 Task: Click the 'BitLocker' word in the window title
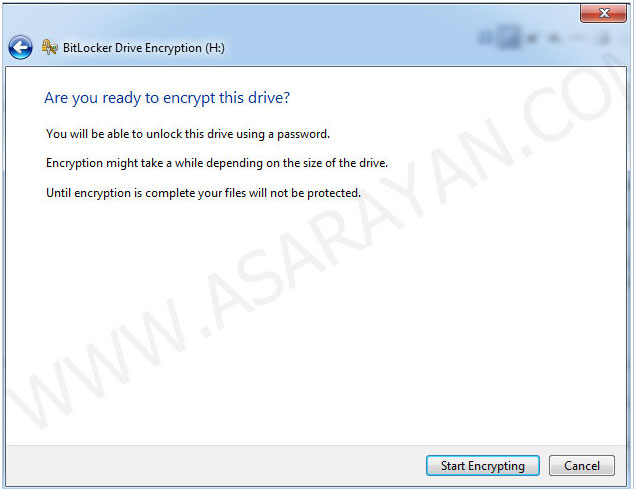(x=87, y=48)
